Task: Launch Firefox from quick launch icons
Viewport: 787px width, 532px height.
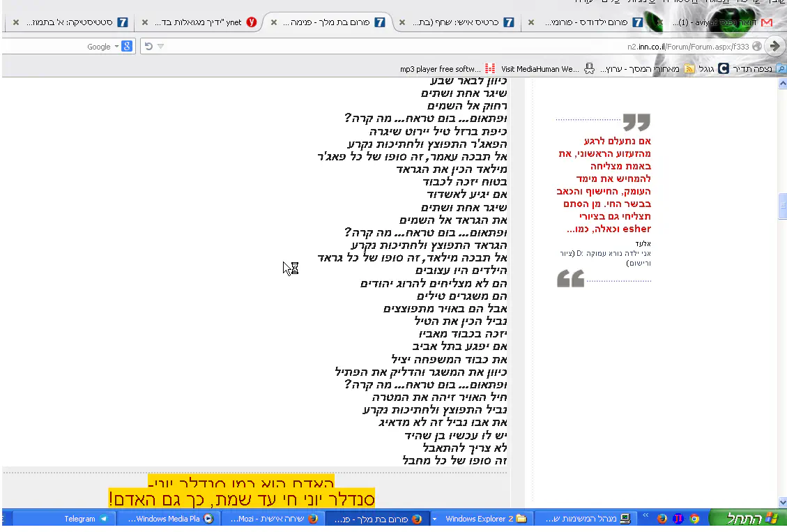Action: (662, 519)
